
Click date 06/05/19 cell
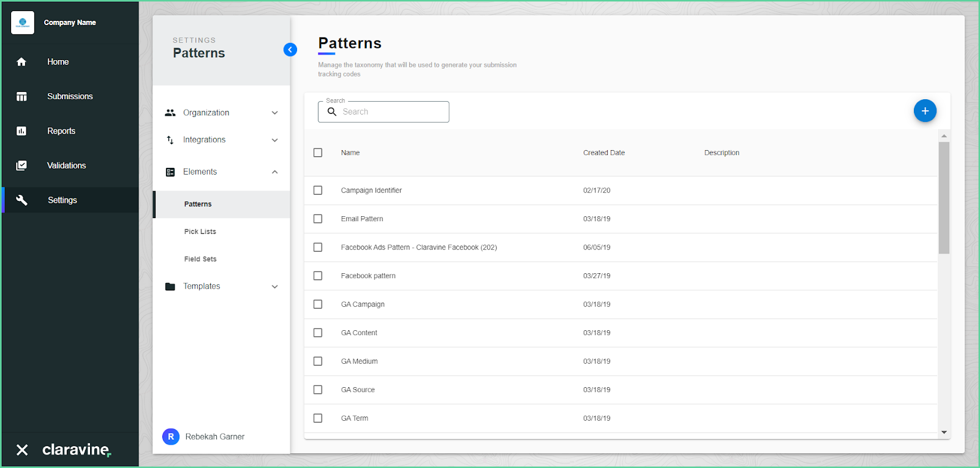[x=597, y=247]
